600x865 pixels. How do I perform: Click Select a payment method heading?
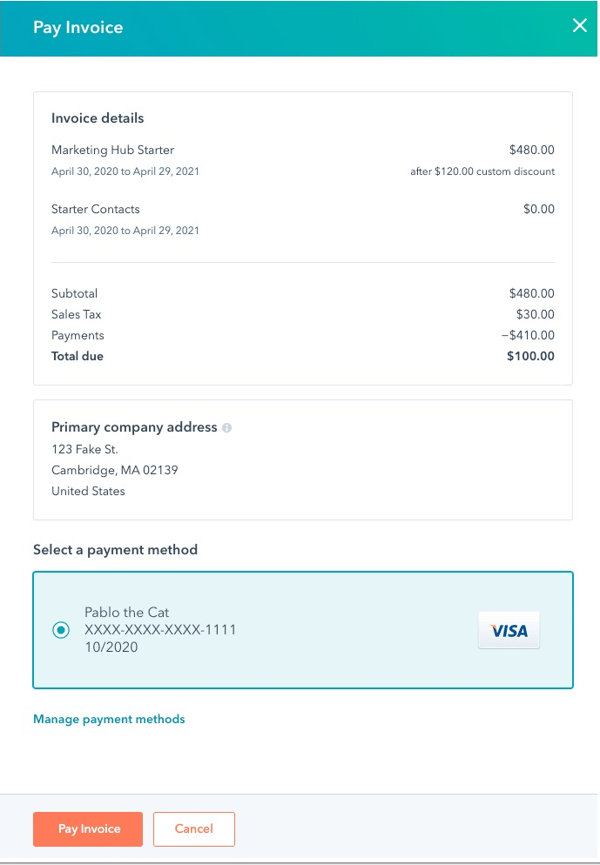tap(115, 550)
